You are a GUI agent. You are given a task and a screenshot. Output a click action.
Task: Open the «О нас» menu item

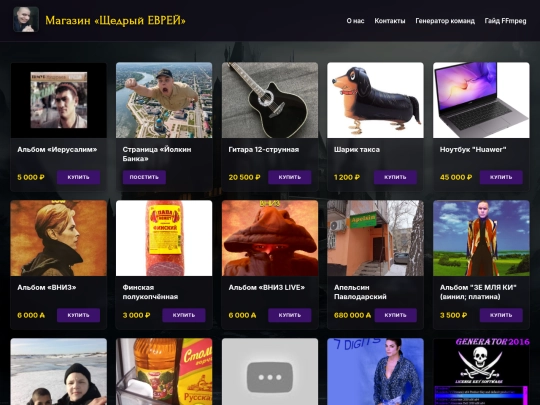355,21
